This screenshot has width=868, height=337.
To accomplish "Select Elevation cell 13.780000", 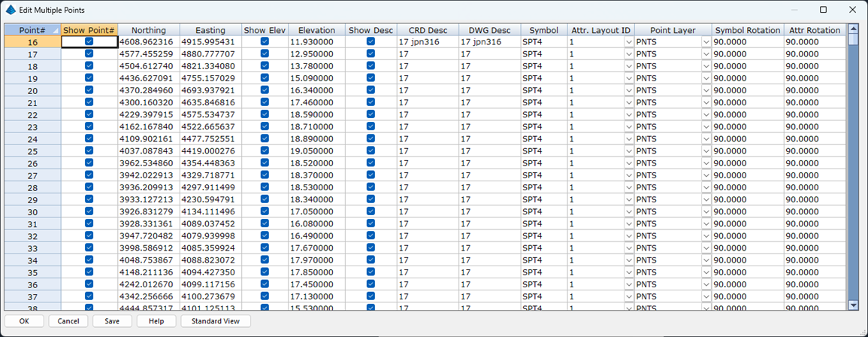I will point(316,66).
